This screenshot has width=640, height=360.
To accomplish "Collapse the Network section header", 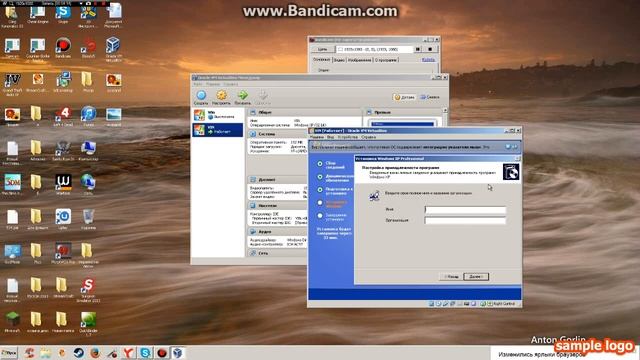I will [x=278, y=253].
